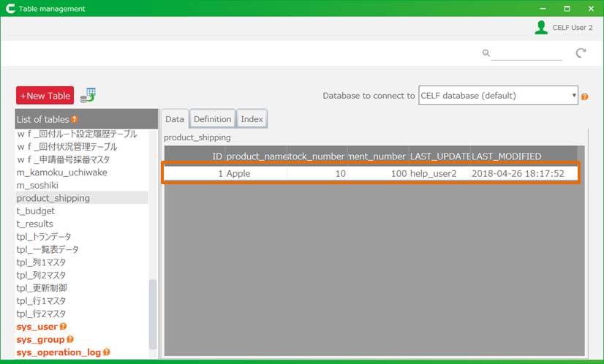Click the table list vertical scrollbar
This screenshot has height=364, width=604.
pos(153,314)
